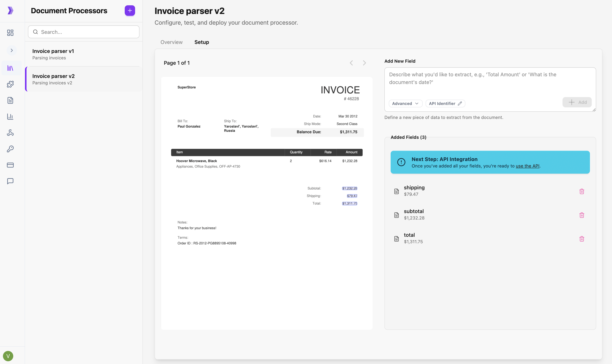Screen dimensions: 612x364
Task: Select the total field entry
Action: (x=490, y=238)
